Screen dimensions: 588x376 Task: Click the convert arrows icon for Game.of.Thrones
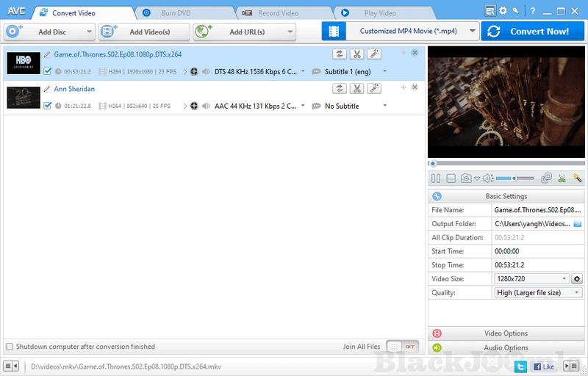pos(340,54)
